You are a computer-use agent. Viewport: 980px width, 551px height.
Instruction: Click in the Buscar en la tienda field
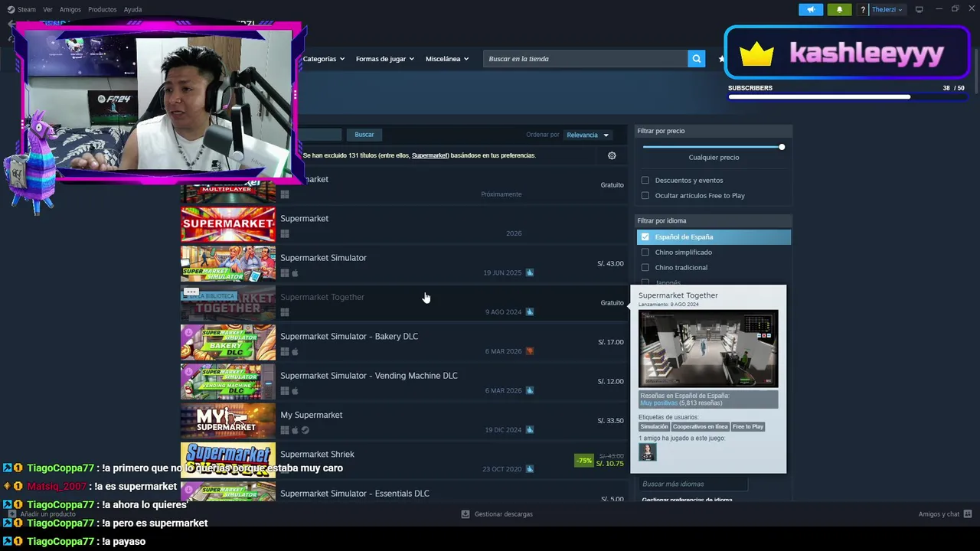pyautogui.click(x=585, y=59)
